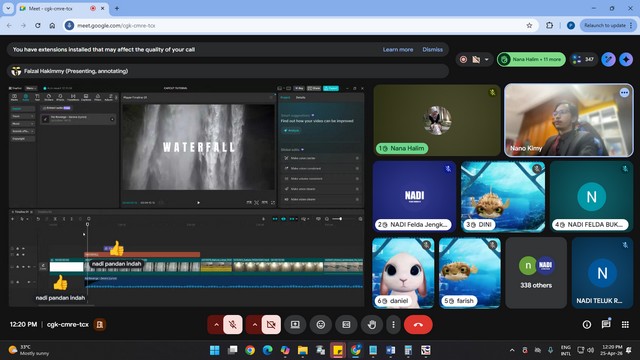
Task: Open the blue annotation pen button
Action: 608,60
